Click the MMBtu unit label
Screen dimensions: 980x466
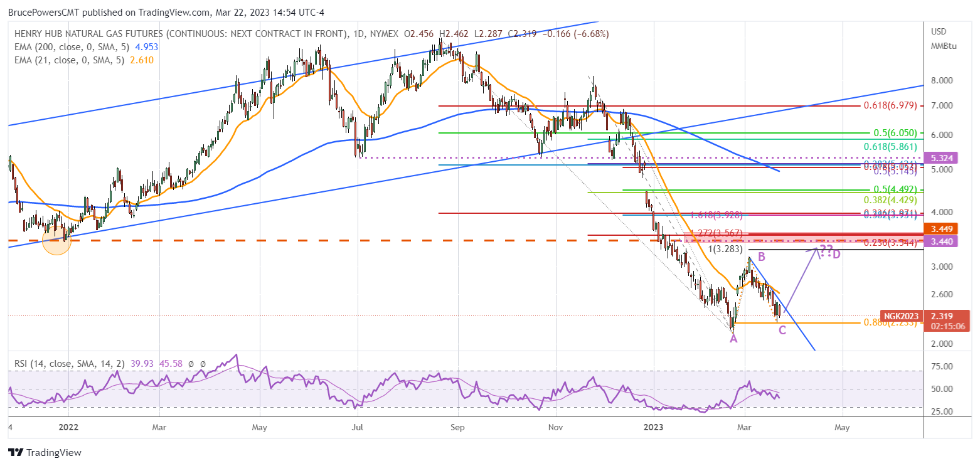click(x=943, y=46)
